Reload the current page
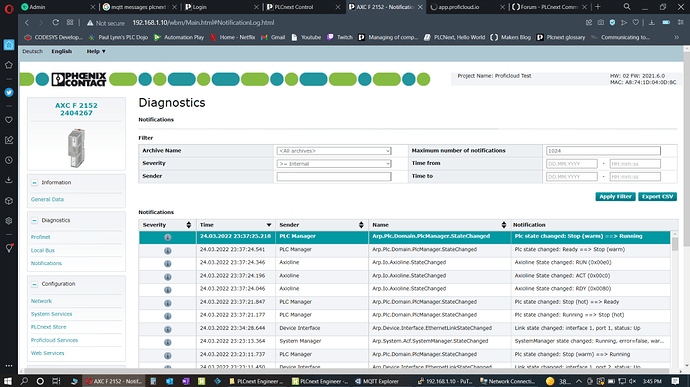The width and height of the screenshot is (690, 387). tap(55, 22)
